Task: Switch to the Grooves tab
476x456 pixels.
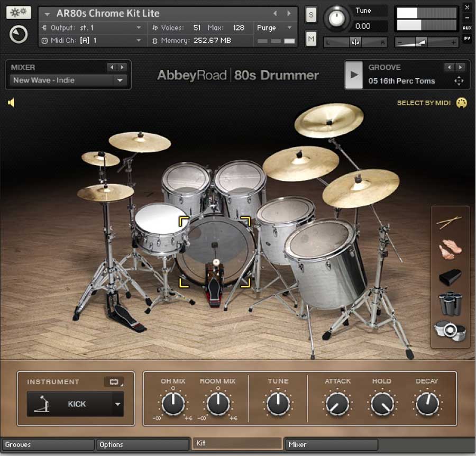Action: coord(48,444)
